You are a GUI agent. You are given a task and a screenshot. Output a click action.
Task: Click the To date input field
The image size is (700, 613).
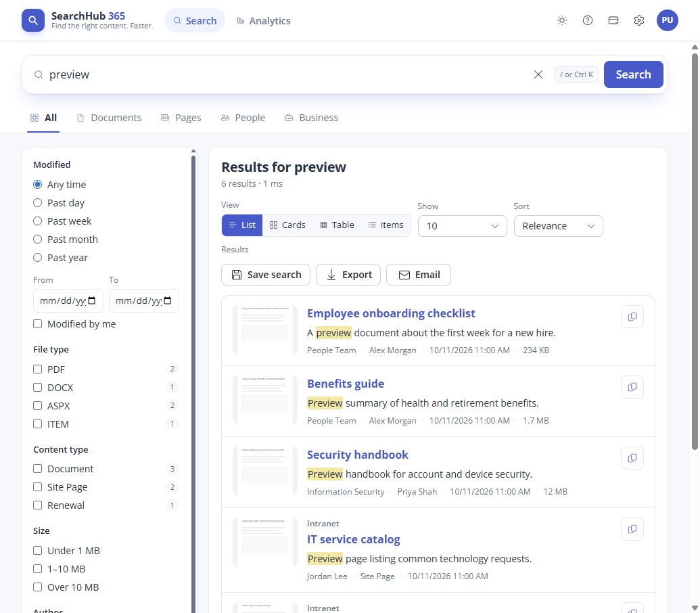[144, 300]
